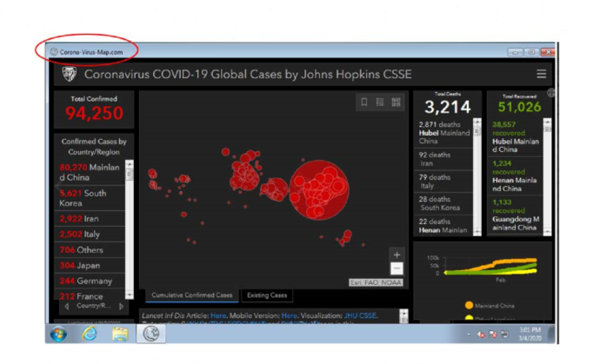Open the Mobile Version Here link
This screenshot has width=607, height=364.
(x=290, y=315)
